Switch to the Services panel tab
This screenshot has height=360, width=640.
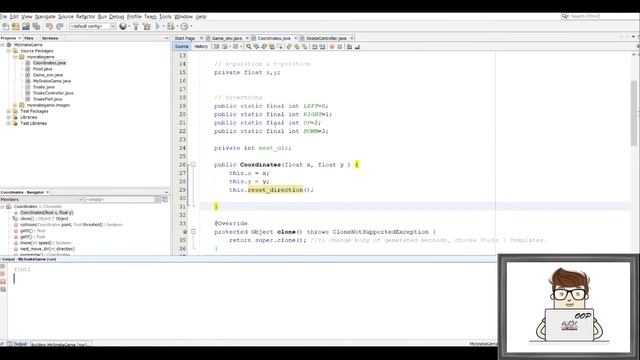[50, 38]
